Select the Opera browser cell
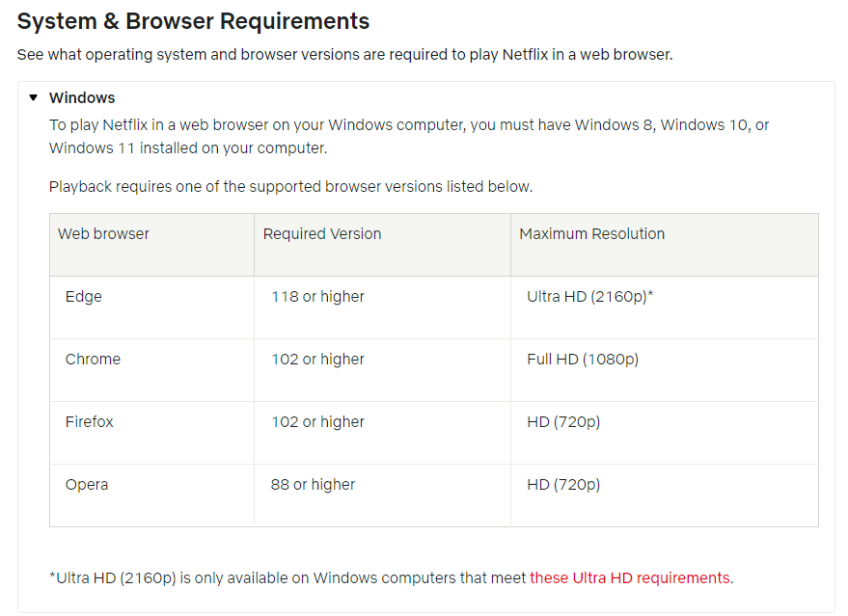Image resolution: width=848 pixels, height=616 pixels. (x=87, y=485)
